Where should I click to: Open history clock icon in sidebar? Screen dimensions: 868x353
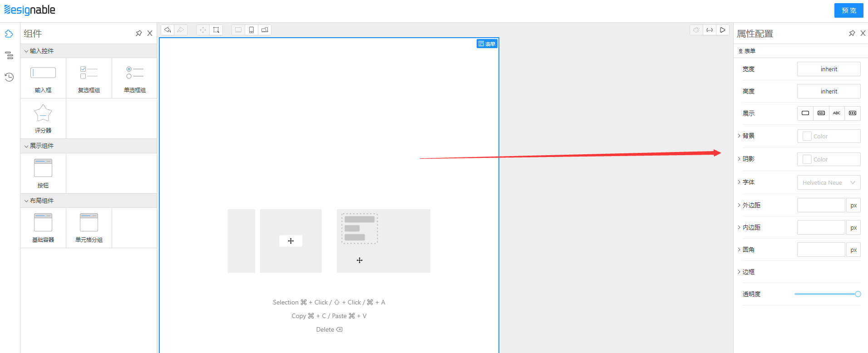click(x=9, y=77)
